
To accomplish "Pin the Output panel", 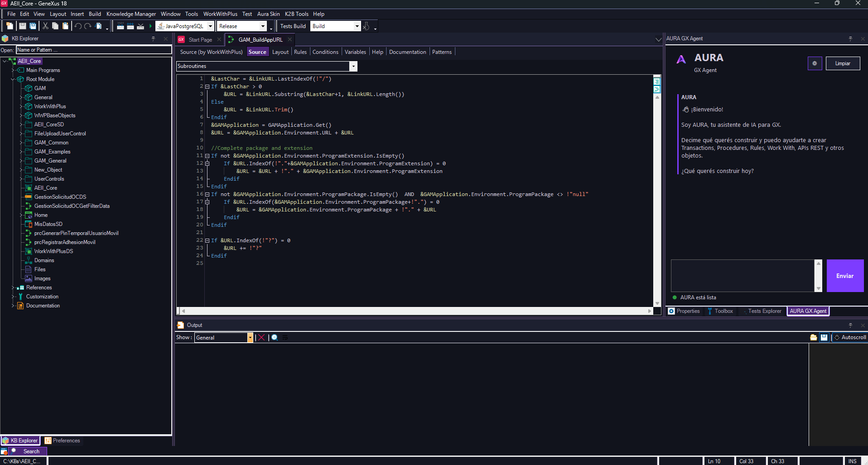I will click(850, 325).
